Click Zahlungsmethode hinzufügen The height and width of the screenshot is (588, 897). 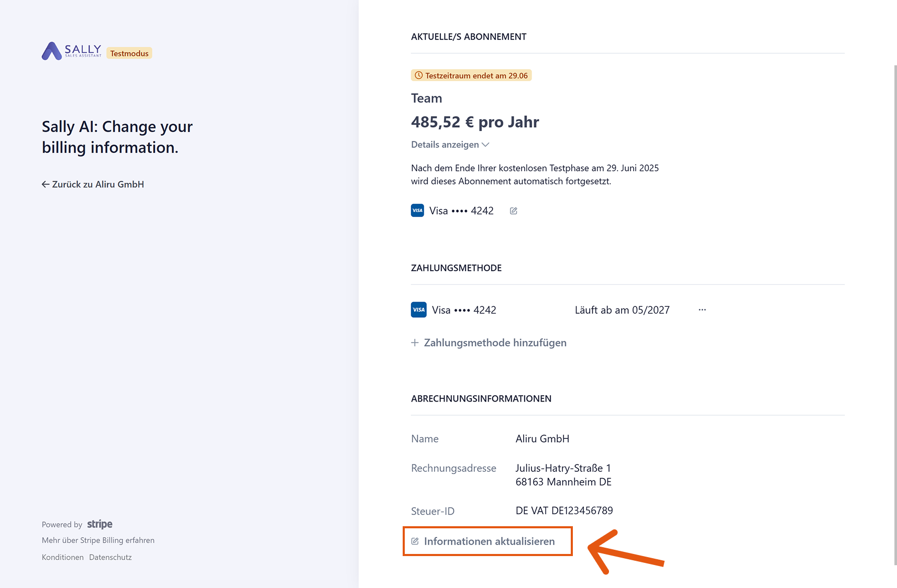(489, 342)
